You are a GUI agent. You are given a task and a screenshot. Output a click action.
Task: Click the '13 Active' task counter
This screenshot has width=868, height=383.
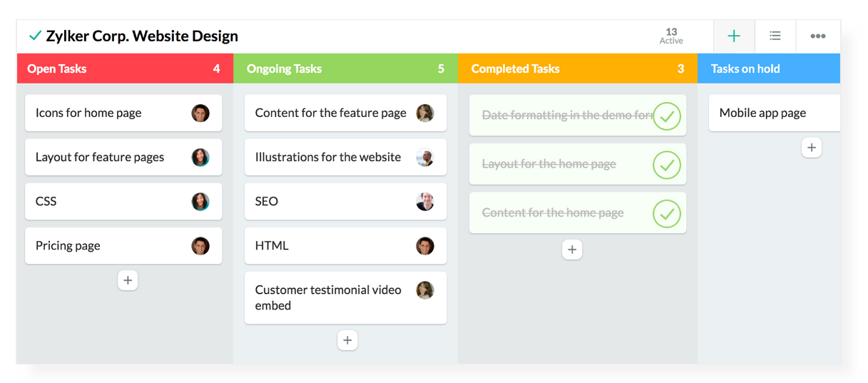click(671, 36)
